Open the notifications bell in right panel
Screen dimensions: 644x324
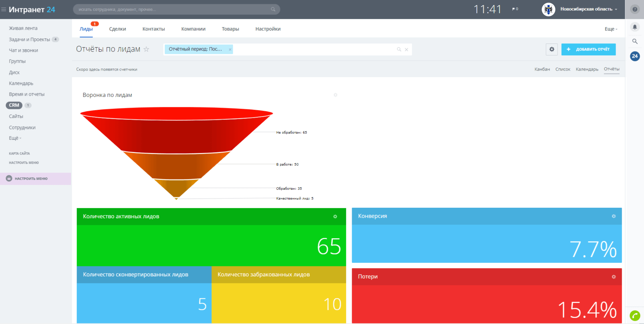(635, 27)
